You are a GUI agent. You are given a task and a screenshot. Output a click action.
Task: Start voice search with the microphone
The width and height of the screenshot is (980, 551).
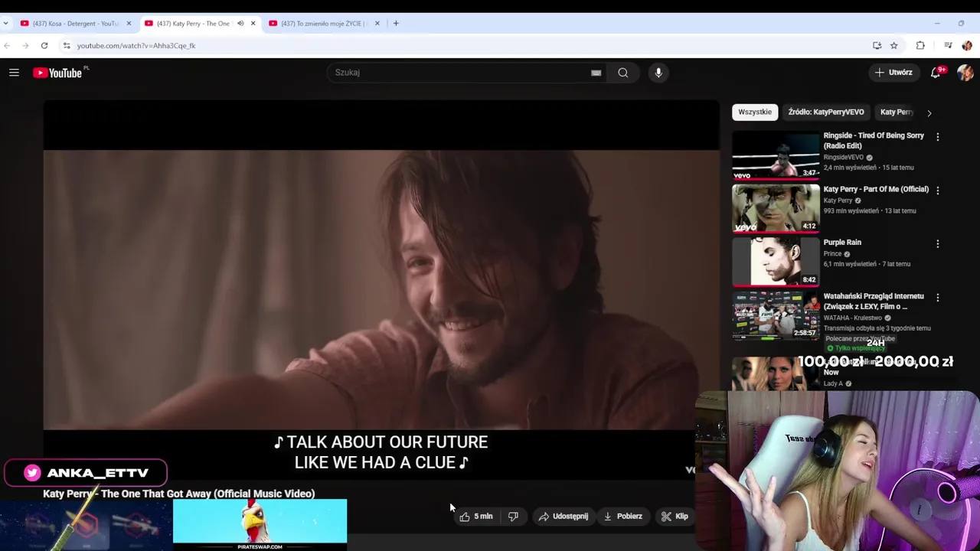coord(658,73)
